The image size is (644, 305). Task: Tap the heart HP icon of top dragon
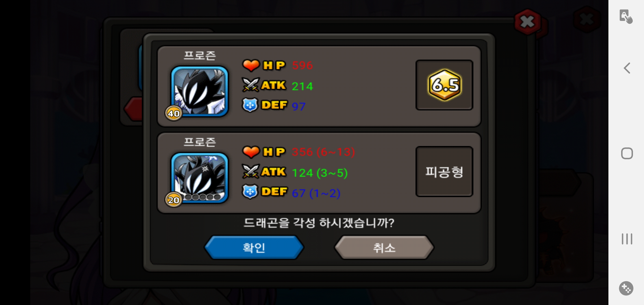(251, 65)
